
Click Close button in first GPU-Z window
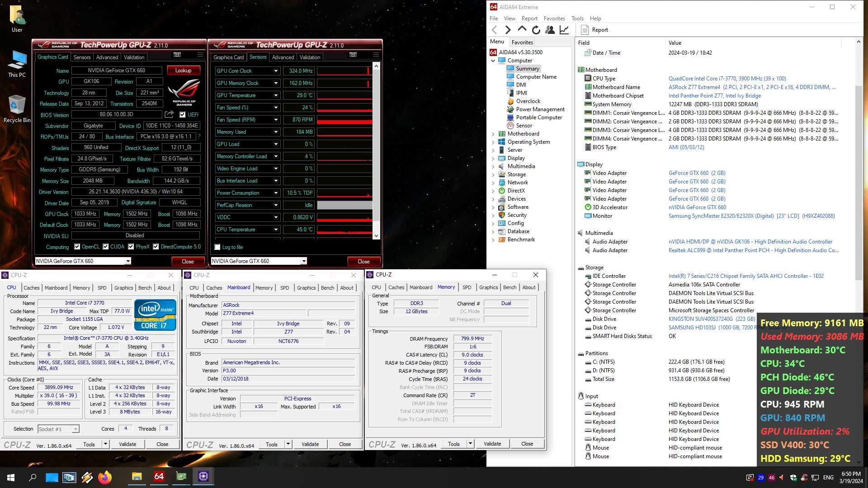(188, 262)
